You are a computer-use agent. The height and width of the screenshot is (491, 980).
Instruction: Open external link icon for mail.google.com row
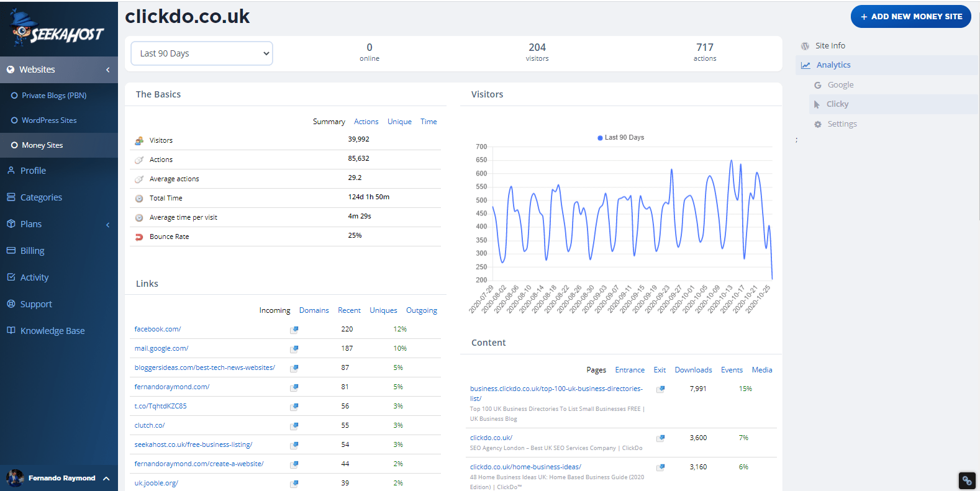click(x=294, y=349)
